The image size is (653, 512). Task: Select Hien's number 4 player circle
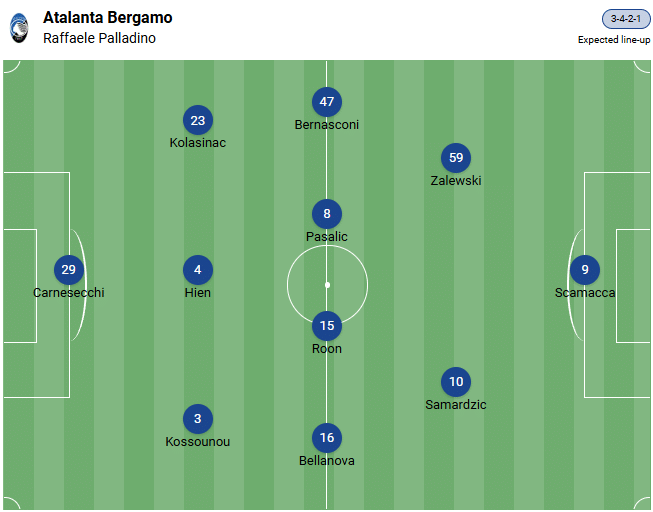[198, 270]
